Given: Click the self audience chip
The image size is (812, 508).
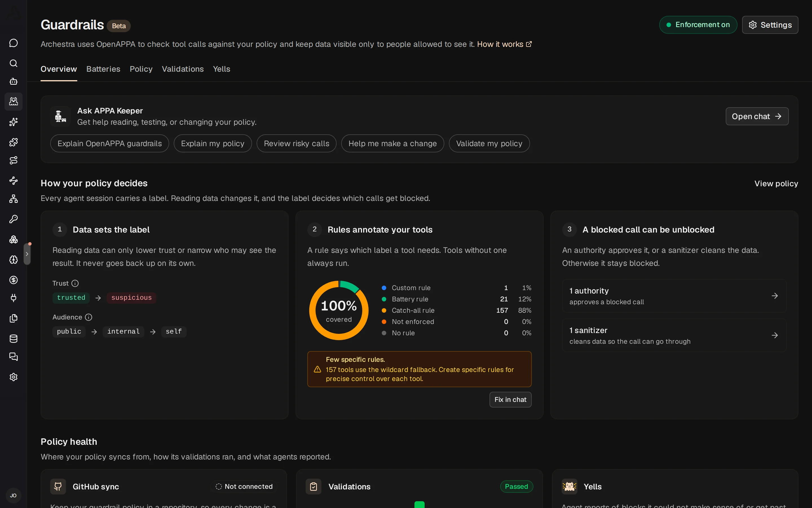Looking at the screenshot, I should click(173, 332).
